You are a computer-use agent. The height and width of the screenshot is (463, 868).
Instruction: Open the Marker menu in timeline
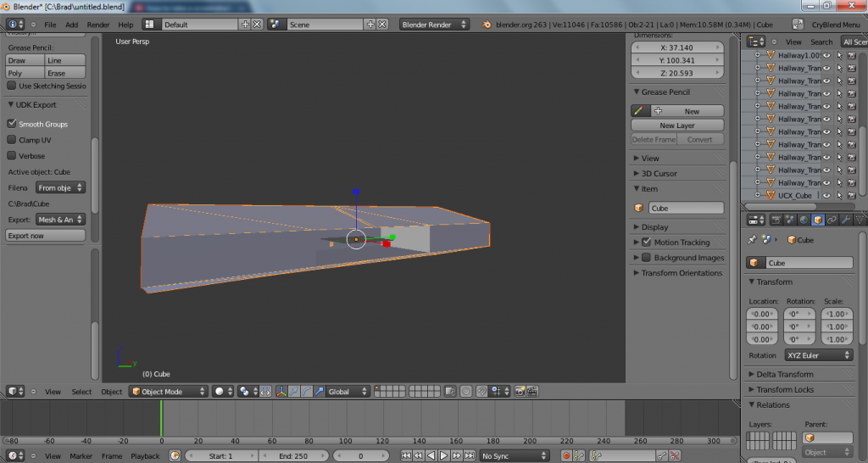pyautogui.click(x=81, y=456)
